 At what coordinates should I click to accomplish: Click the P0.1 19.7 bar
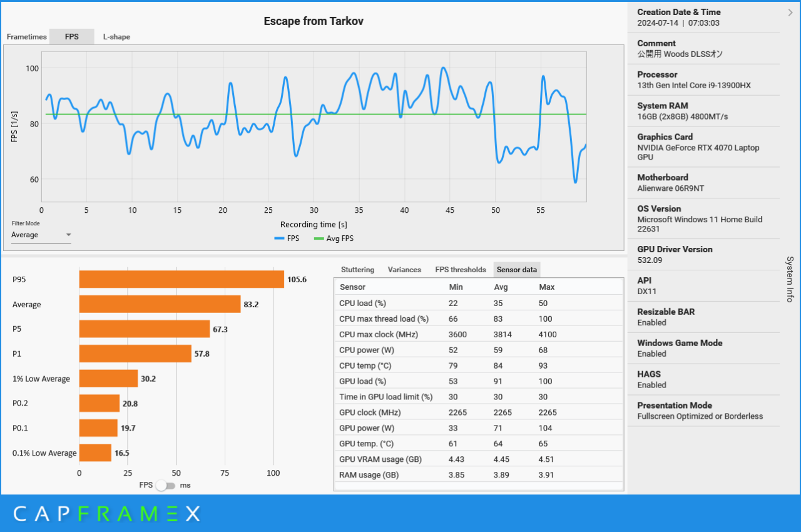pos(98,428)
